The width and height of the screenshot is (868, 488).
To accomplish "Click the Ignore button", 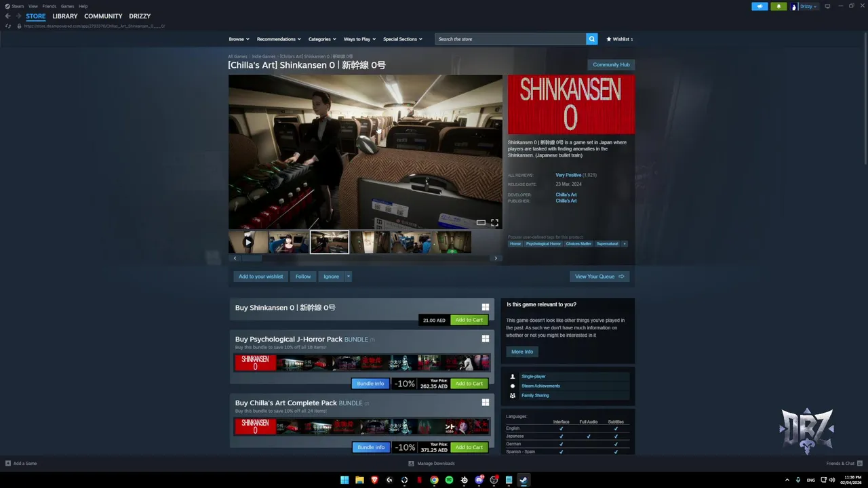I will coord(331,277).
